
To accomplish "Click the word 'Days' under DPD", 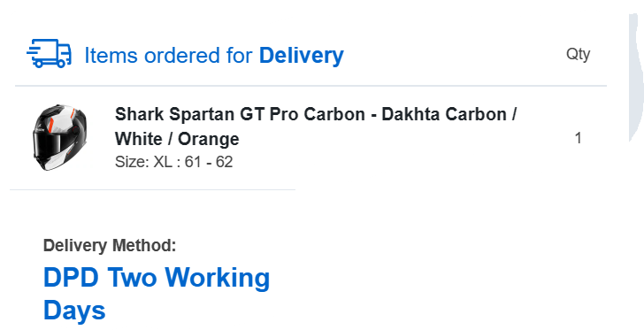I will click(74, 310).
